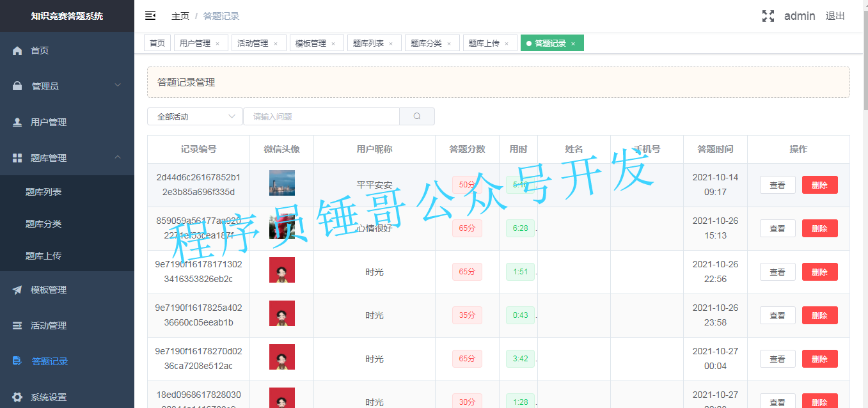The image size is (868, 408).
Task: Close the 活动管理 tab with its x
Action: click(x=276, y=43)
